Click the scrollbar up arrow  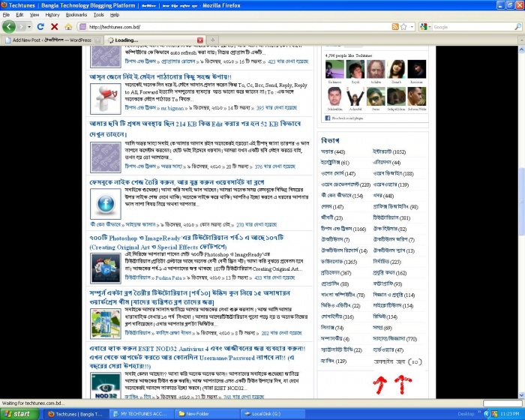pos(521,49)
